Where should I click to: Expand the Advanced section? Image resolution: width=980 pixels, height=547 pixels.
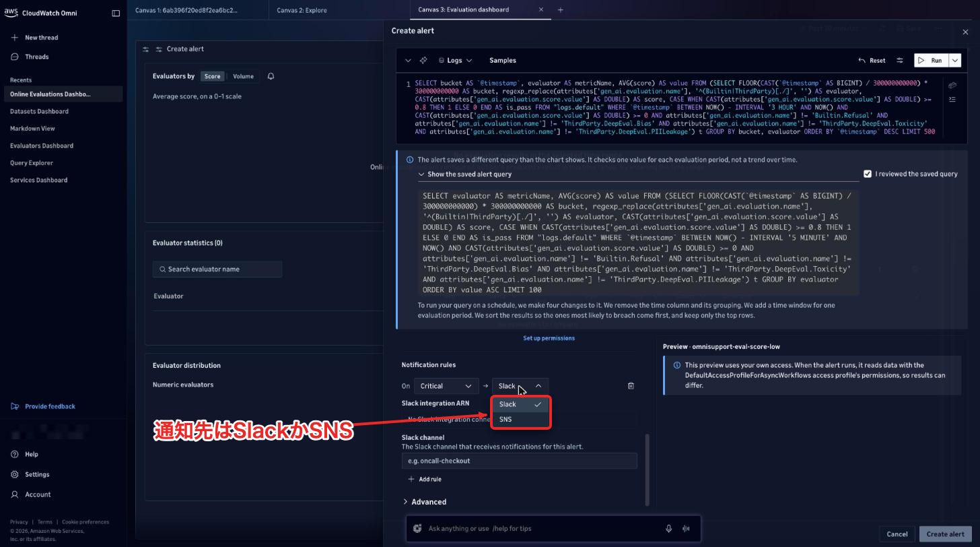(x=424, y=502)
